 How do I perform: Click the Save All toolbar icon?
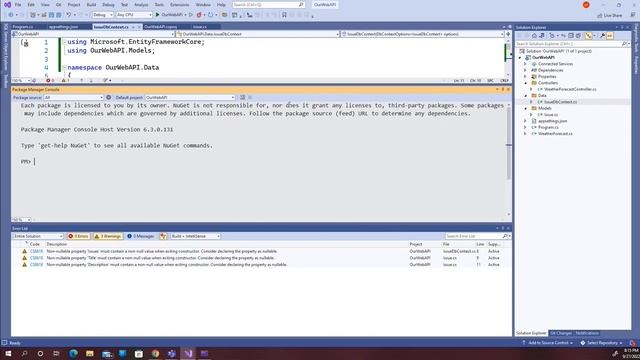coord(59,15)
